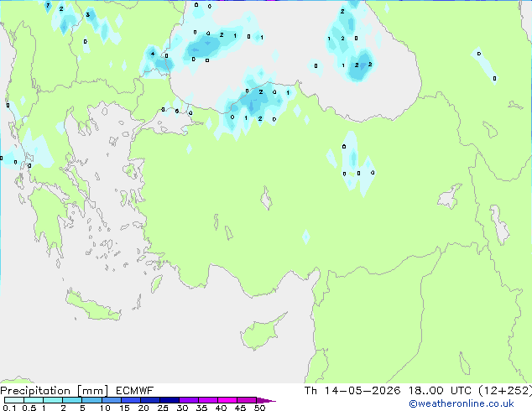The height and width of the screenshot is (411, 532).
Task: Select the 20–25 mm legend swatch
Action: (150, 400)
